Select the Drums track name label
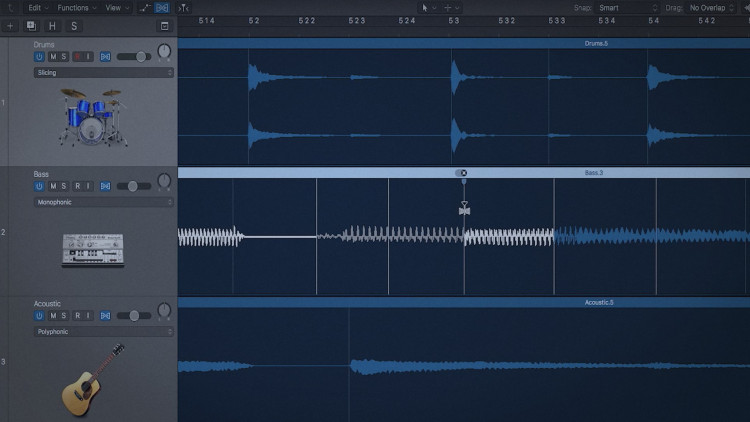Screen dimensions: 750x422 pos(44,44)
